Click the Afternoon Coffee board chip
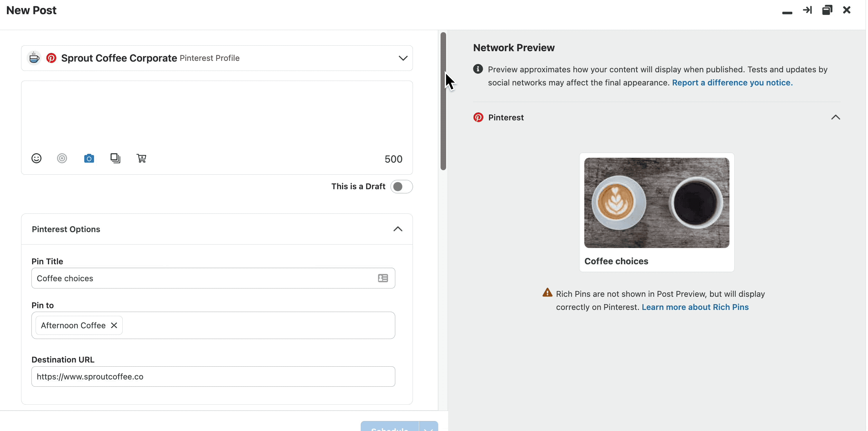 [79, 325]
